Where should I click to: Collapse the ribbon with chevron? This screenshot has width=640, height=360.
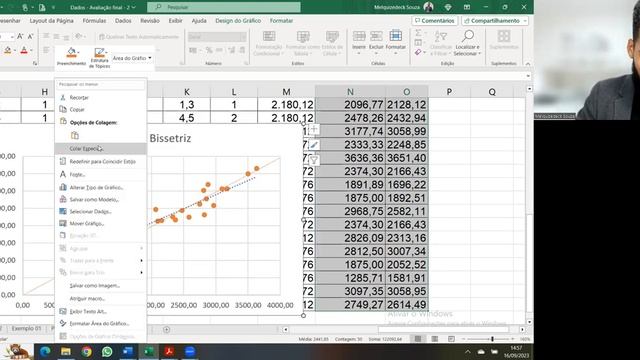pos(528,64)
